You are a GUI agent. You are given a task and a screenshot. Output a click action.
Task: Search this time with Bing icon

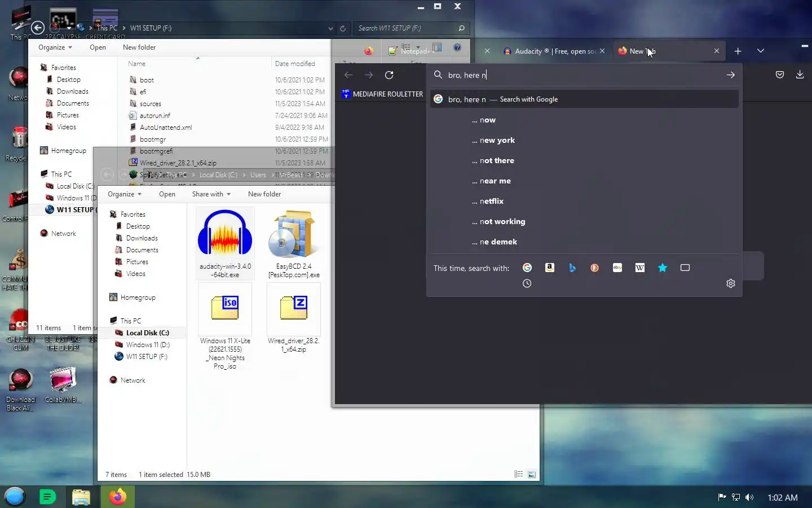click(572, 268)
